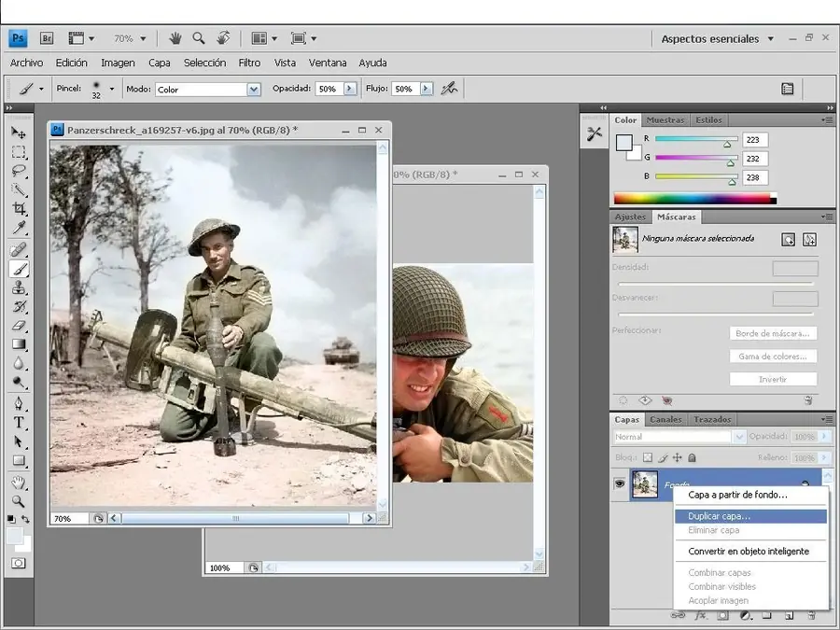
Task: Select the Lasso tool
Action: (19, 171)
